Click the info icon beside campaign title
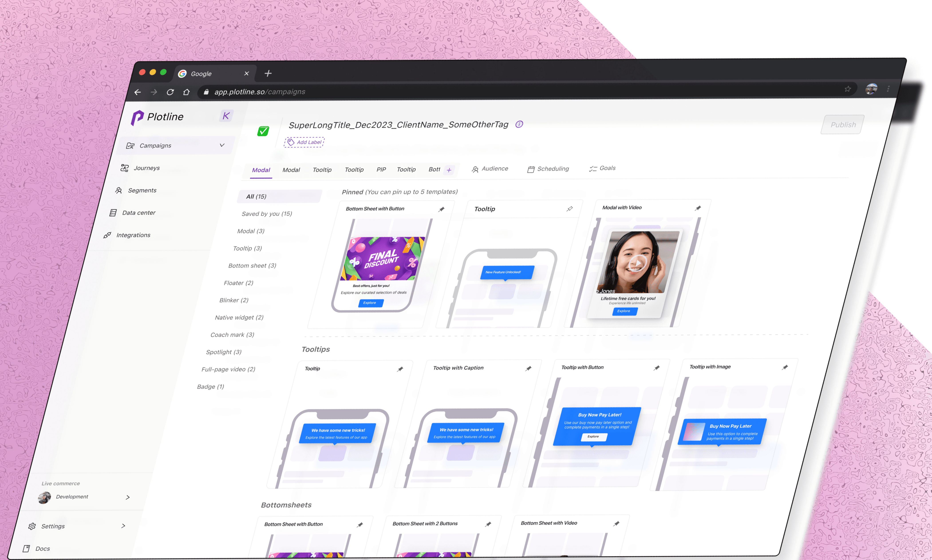Viewport: 932px width, 560px height. click(519, 124)
